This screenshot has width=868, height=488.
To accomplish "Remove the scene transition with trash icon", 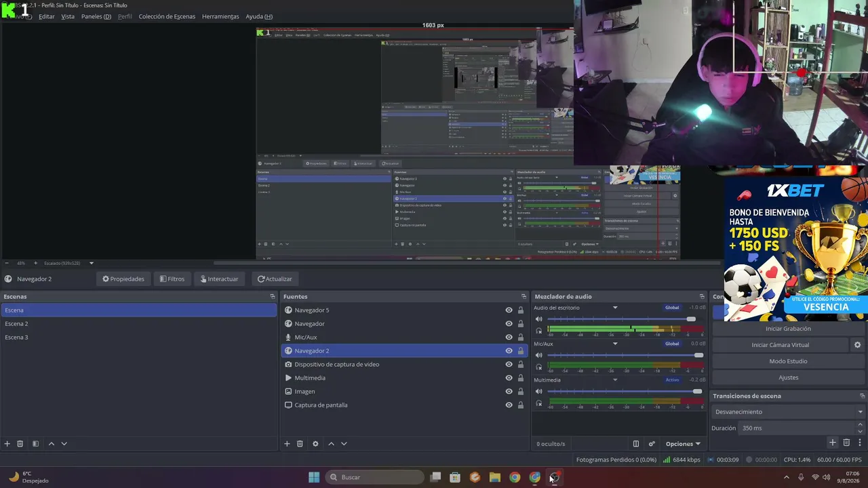I will 846,443.
